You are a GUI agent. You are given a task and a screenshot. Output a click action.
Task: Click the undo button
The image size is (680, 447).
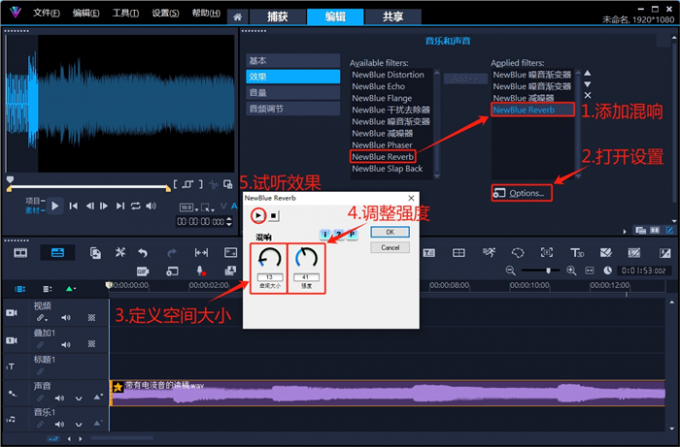tap(142, 253)
